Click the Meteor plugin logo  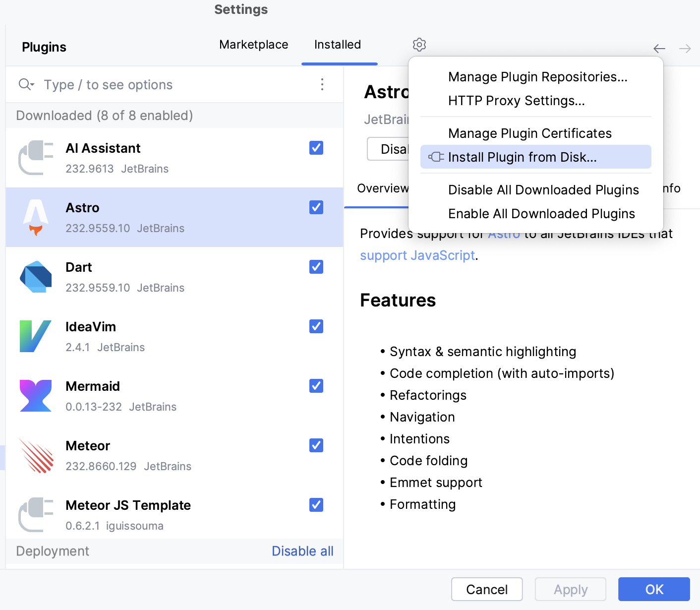[x=36, y=455]
